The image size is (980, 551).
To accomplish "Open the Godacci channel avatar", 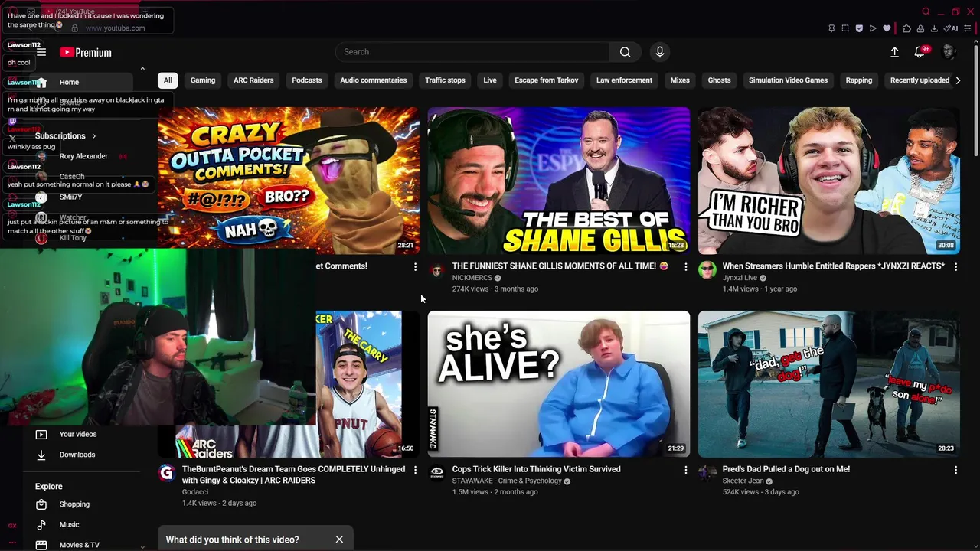I will click(x=166, y=473).
